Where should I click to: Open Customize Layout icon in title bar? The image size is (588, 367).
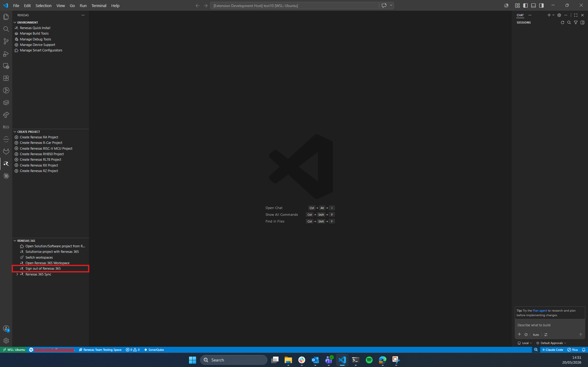[x=518, y=6]
